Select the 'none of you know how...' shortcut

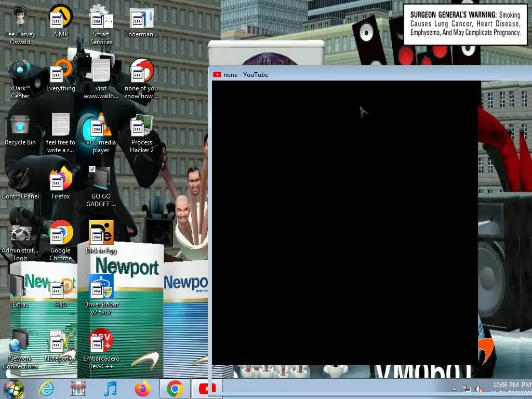pyautogui.click(x=141, y=79)
